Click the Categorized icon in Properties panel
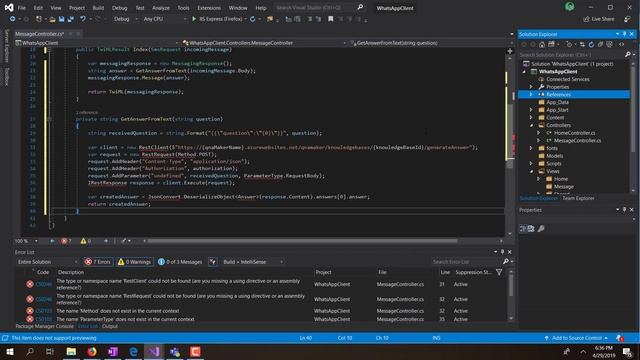This screenshot has height=360, width=640. click(x=522, y=229)
